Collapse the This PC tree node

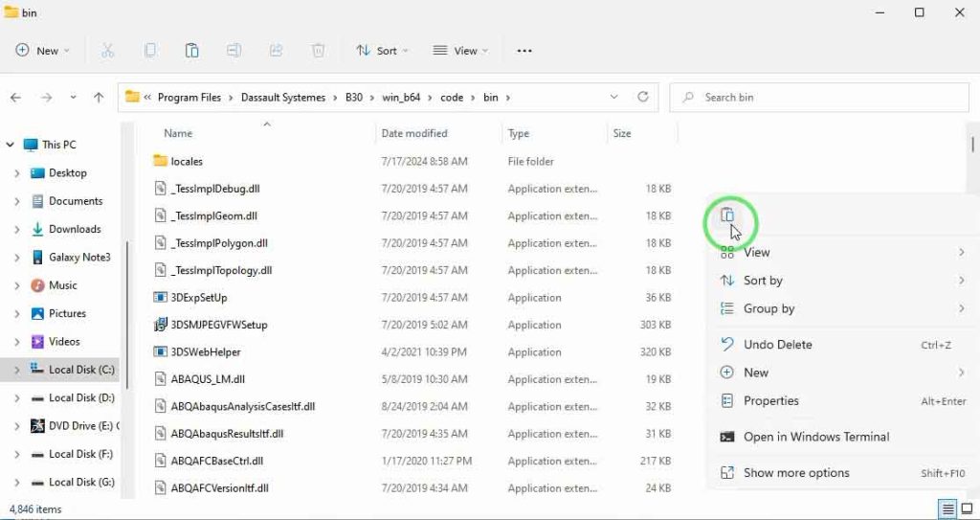11,145
